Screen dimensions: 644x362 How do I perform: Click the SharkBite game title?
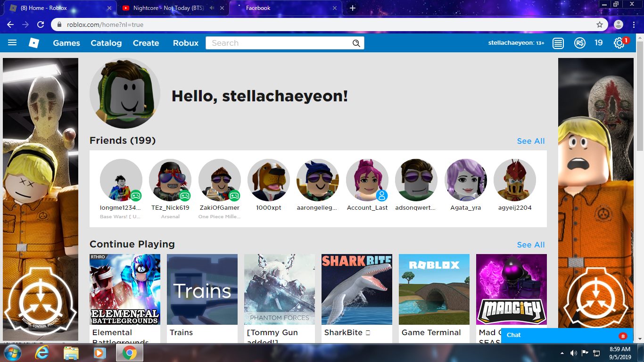click(347, 332)
